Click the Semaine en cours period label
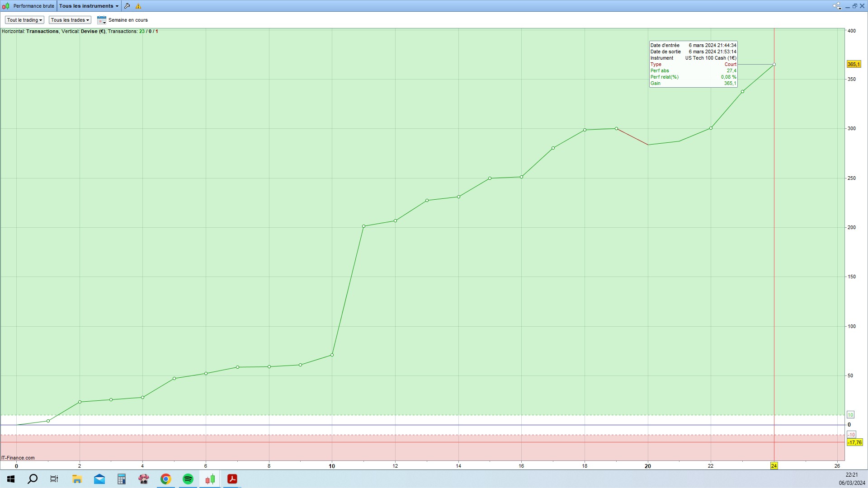The height and width of the screenshot is (488, 868). point(128,20)
